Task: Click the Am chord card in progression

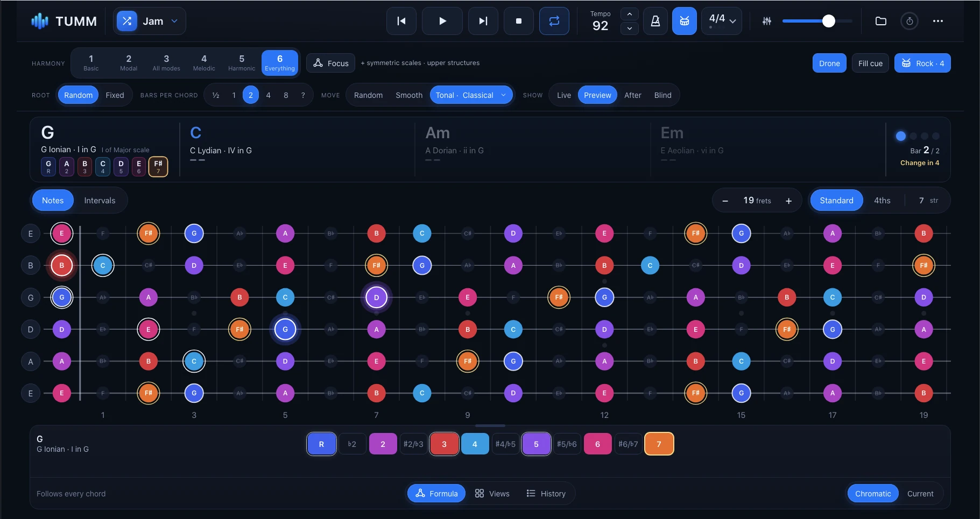Action: (x=532, y=149)
